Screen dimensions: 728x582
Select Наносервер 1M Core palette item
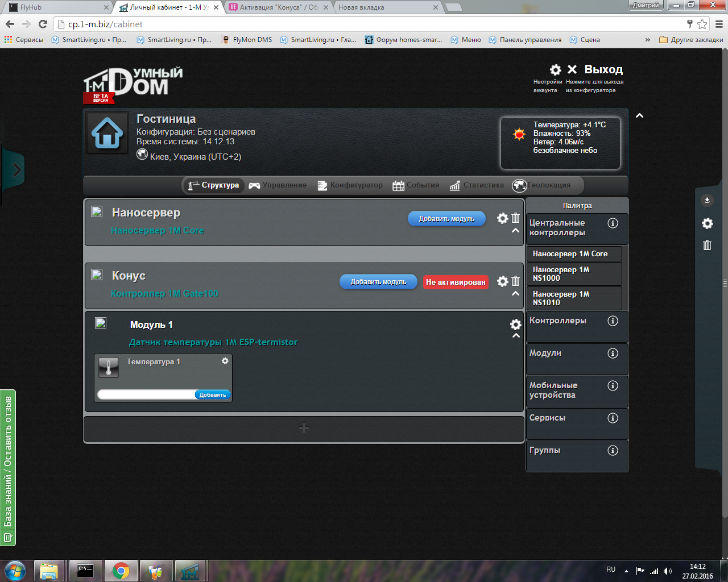574,254
